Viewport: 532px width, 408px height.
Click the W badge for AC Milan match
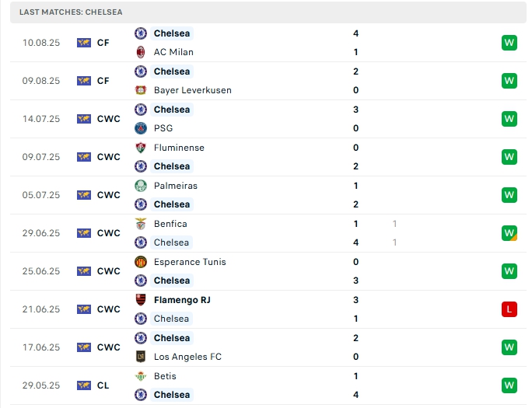(x=509, y=43)
